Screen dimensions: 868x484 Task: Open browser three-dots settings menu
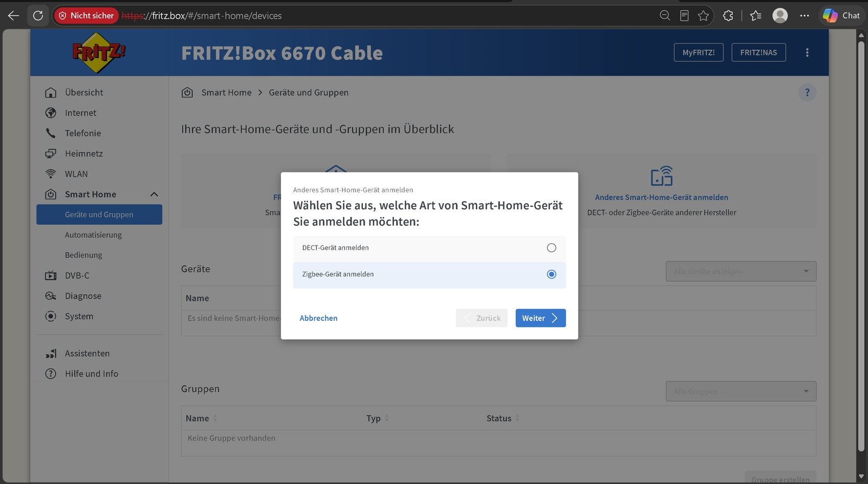pos(805,16)
